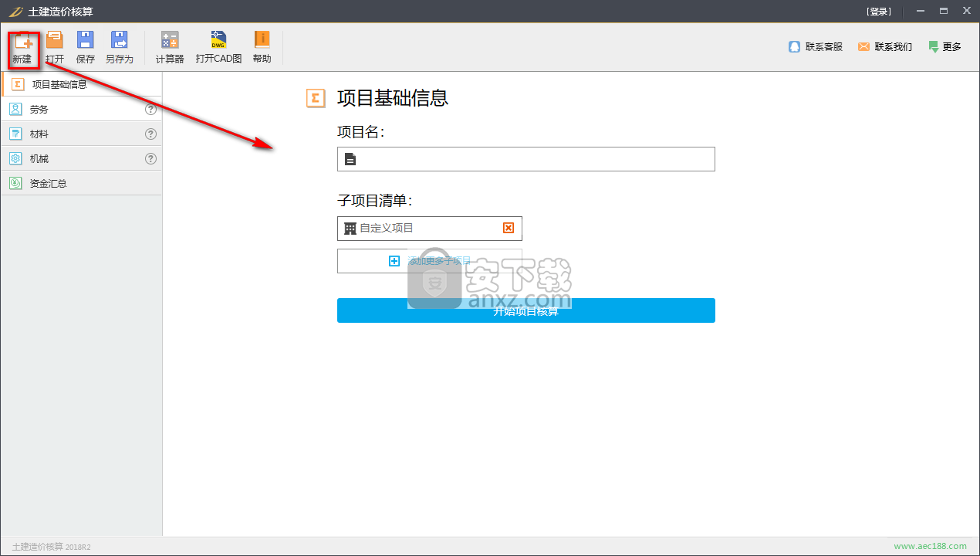This screenshot has height=556, width=980.
Task: Click 开始项目核算 blue button
Action: point(526,310)
